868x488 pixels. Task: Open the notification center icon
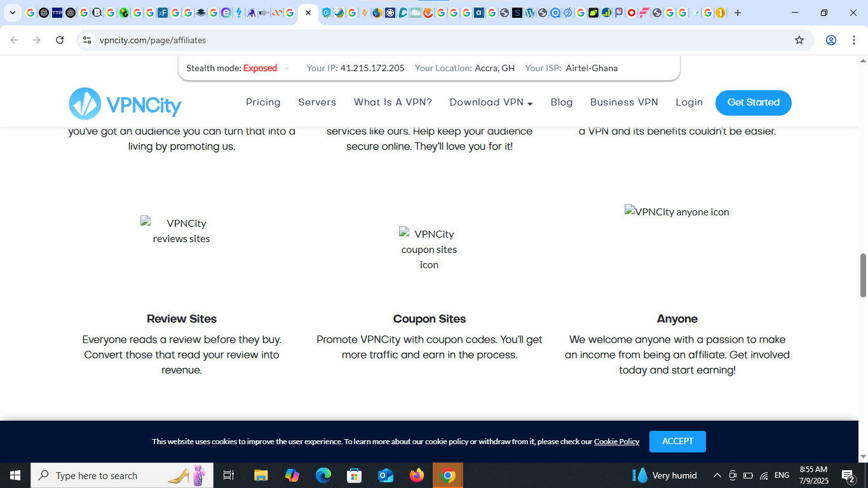click(x=848, y=475)
